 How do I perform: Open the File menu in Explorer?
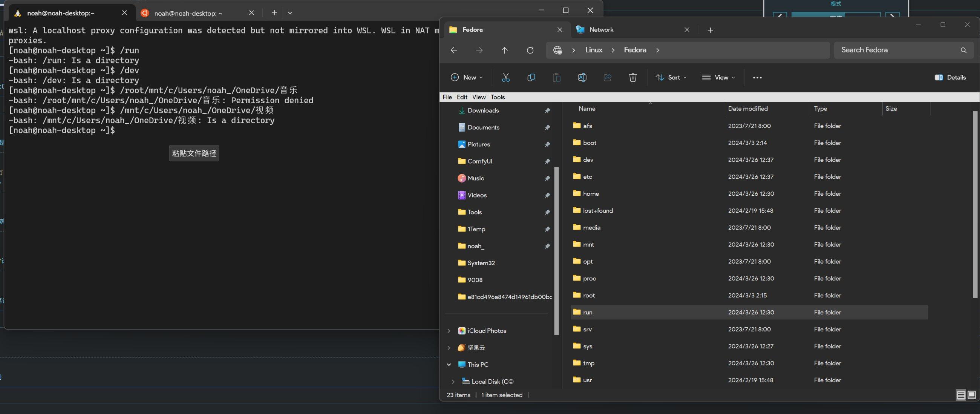click(447, 97)
